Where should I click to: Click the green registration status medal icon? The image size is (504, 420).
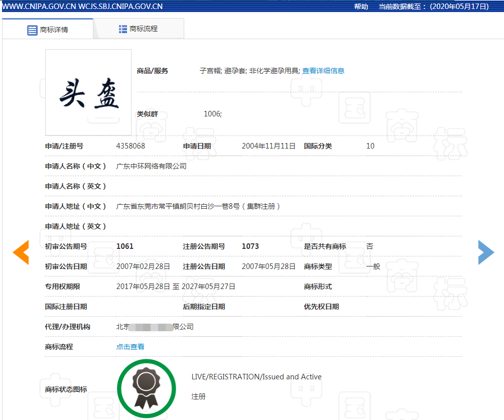(146, 388)
